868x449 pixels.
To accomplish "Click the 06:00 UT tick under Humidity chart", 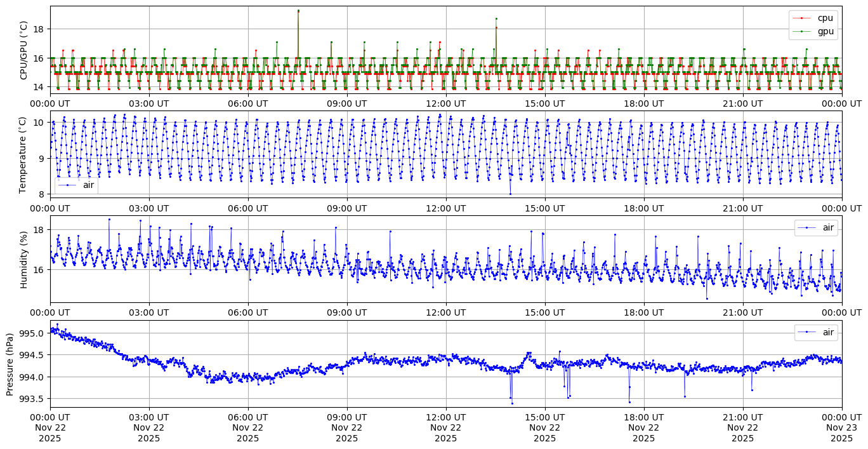I will click(x=248, y=312).
